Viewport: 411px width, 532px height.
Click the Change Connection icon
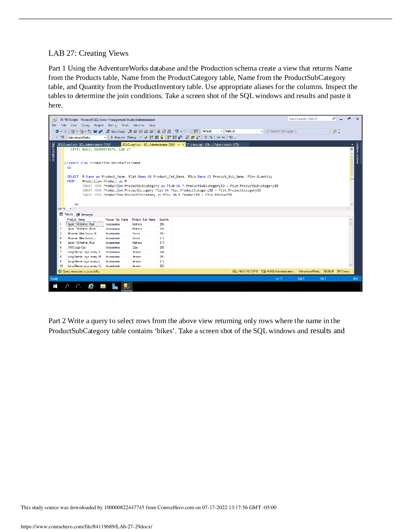coord(62,137)
